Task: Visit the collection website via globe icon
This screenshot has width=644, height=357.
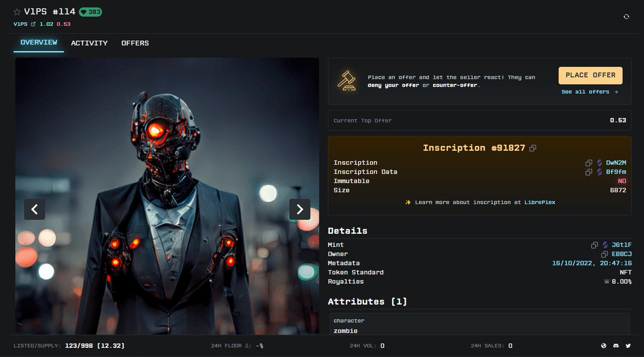Action: 605,346
